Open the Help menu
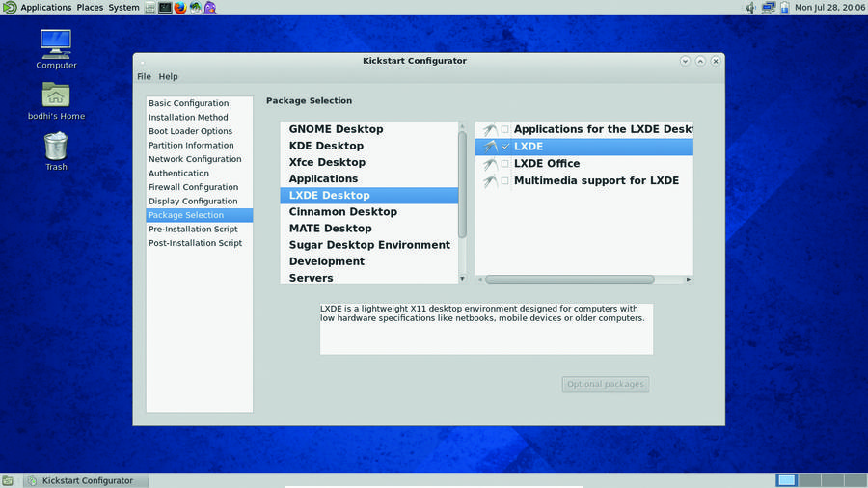This screenshot has height=488, width=868. click(168, 76)
